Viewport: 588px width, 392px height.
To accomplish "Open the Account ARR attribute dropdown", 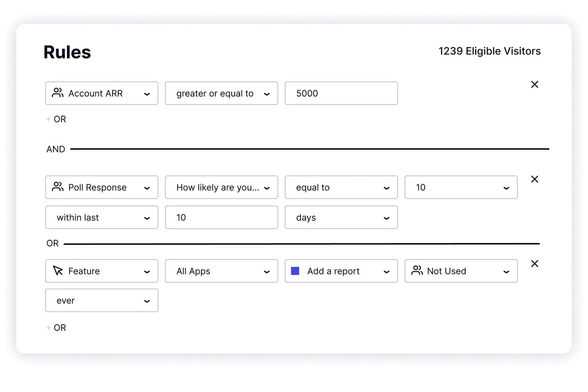I will (102, 93).
